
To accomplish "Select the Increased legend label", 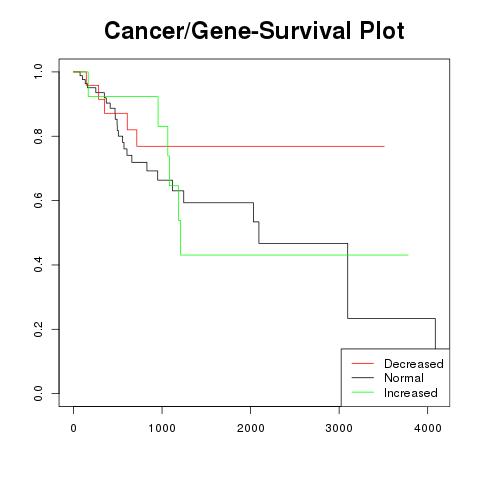I will pyautogui.click(x=411, y=393).
